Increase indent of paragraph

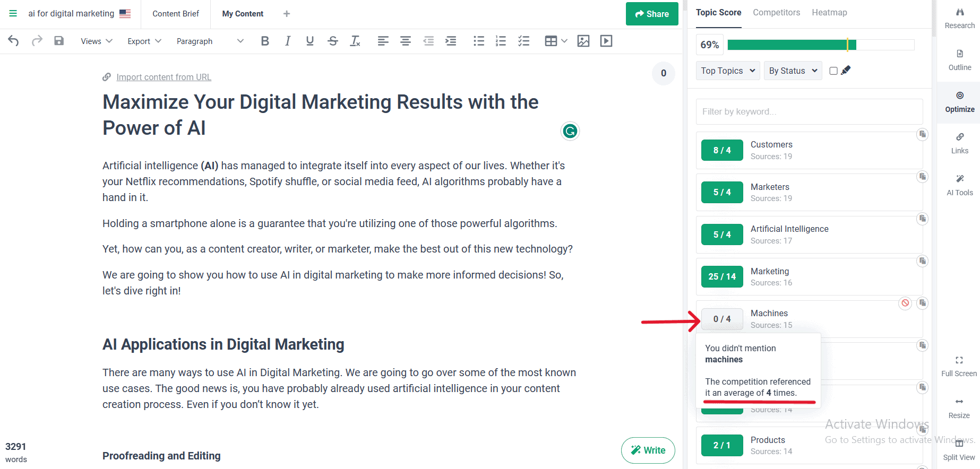(x=451, y=41)
